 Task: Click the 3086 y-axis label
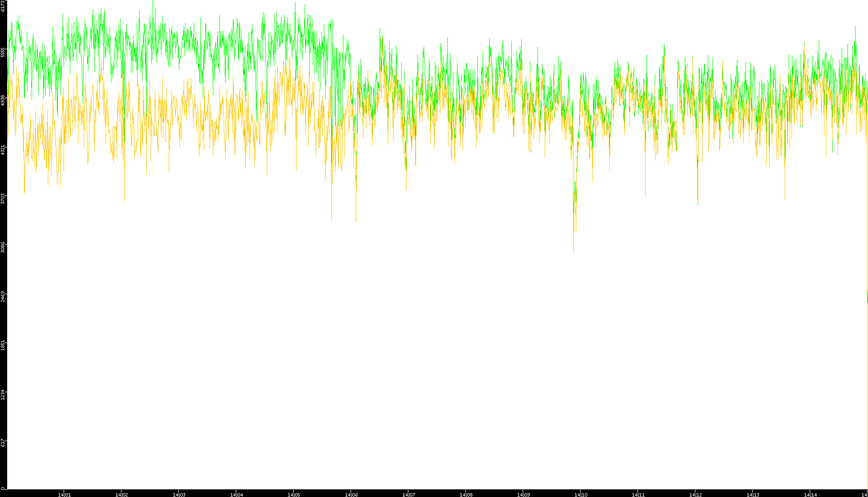3,247
